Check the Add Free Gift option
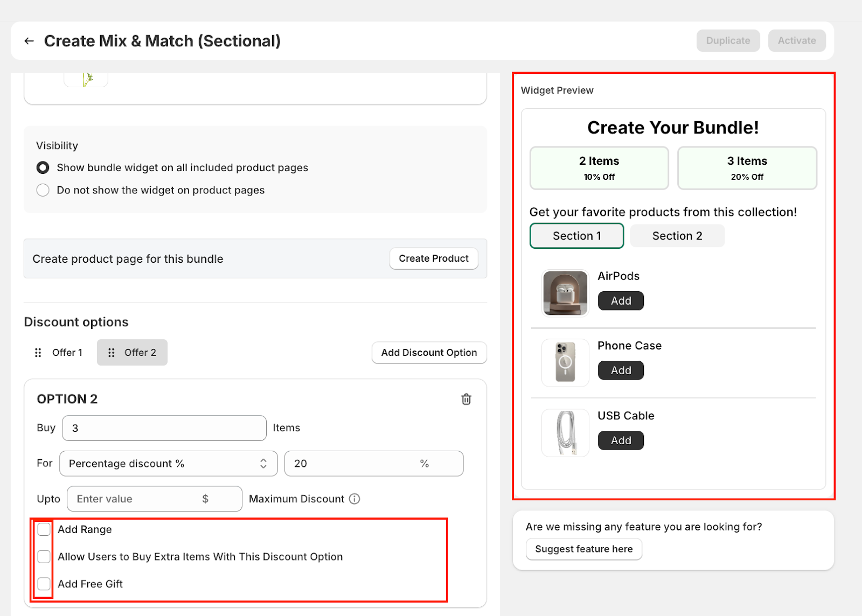This screenshot has height=616, width=862. [44, 584]
